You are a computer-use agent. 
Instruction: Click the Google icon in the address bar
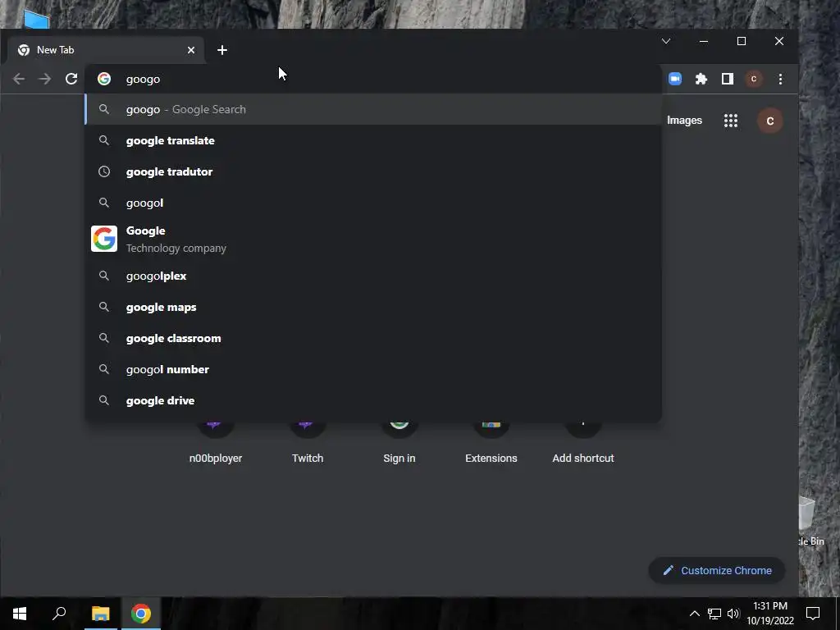tap(104, 79)
